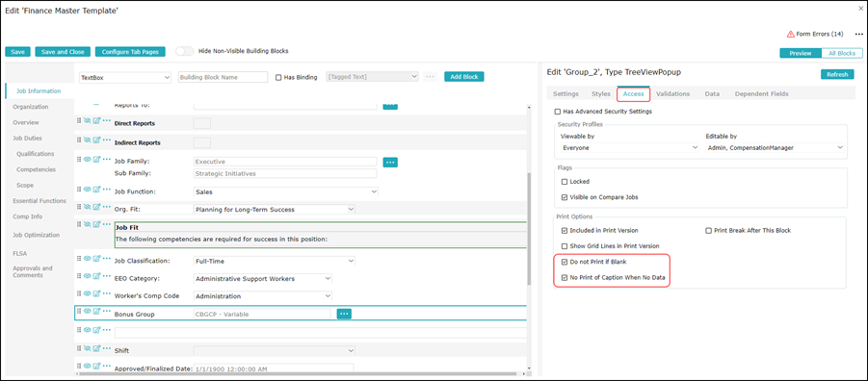
Task: Switch to the Data tab
Action: point(712,94)
